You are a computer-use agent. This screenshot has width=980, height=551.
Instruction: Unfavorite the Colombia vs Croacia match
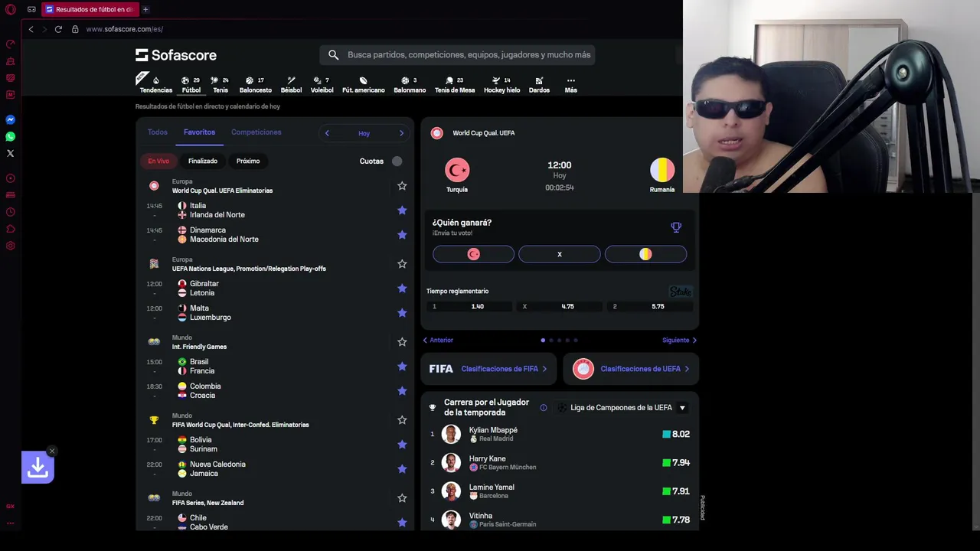pos(402,391)
